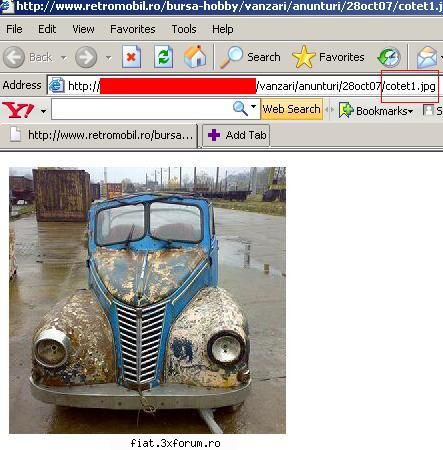Image resolution: width=443 pixels, height=450 pixels.
Task: Refresh the page with green arrows icon
Action: point(163,57)
